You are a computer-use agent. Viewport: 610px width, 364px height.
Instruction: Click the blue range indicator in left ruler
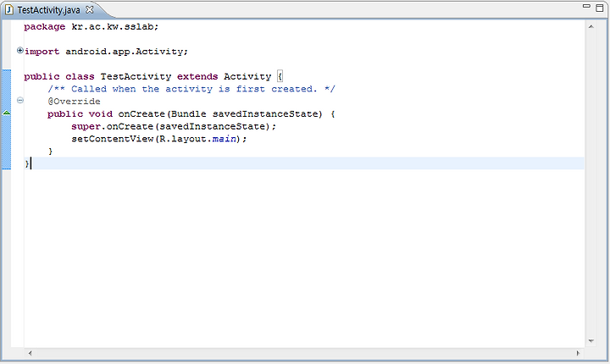tap(6, 119)
